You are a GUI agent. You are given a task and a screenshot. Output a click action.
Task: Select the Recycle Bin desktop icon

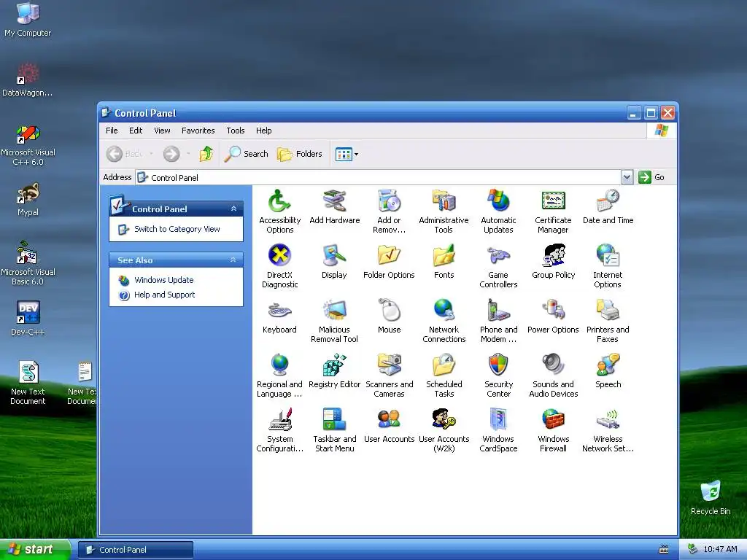711,498
